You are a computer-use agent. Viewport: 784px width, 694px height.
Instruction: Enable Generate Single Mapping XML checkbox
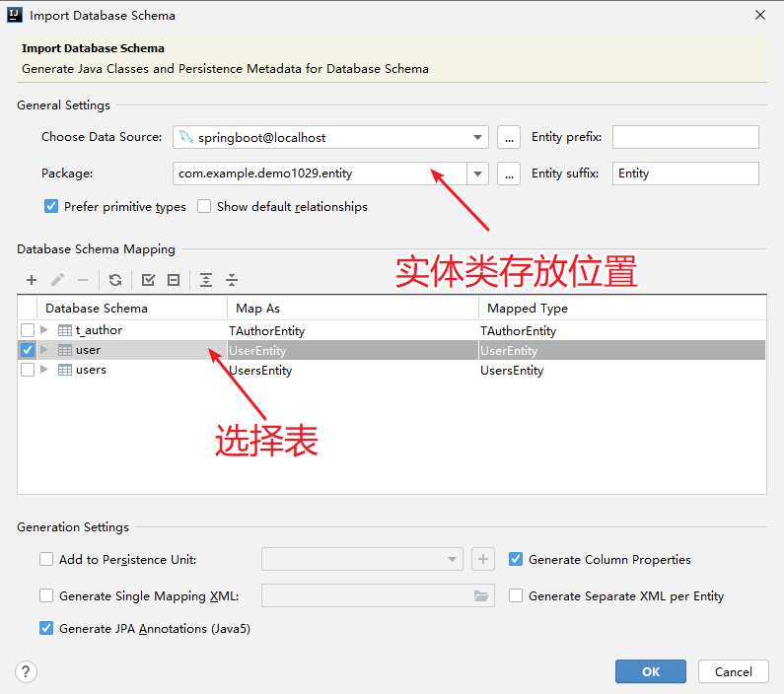(x=46, y=595)
